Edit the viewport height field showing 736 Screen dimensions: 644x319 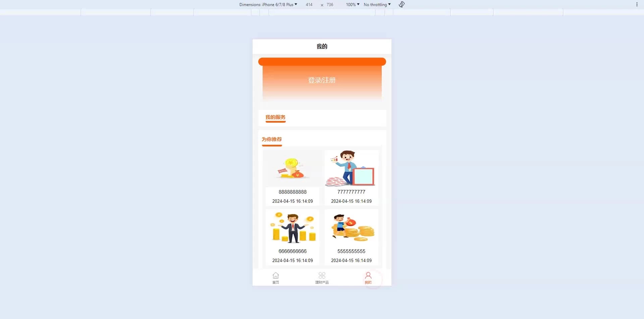point(330,4)
